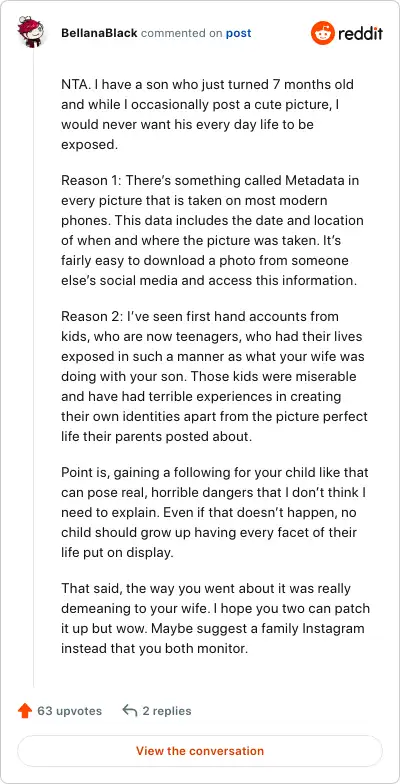
Task: Open BellanaBlack's username link
Action: [100, 34]
